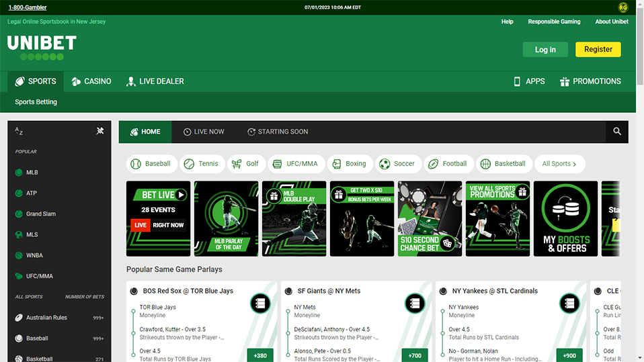The image size is (644, 362).
Task: Add the +380 parlay odds
Action: (260, 355)
